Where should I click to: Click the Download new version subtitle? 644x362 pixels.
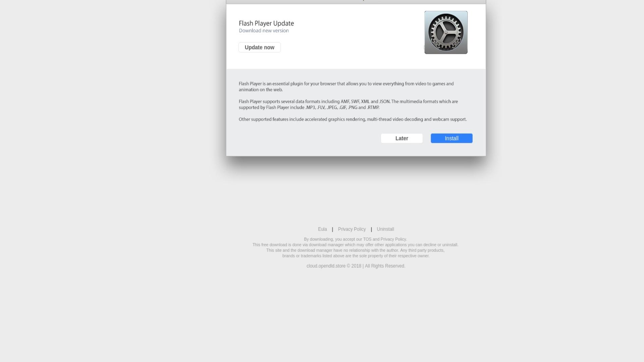(264, 31)
